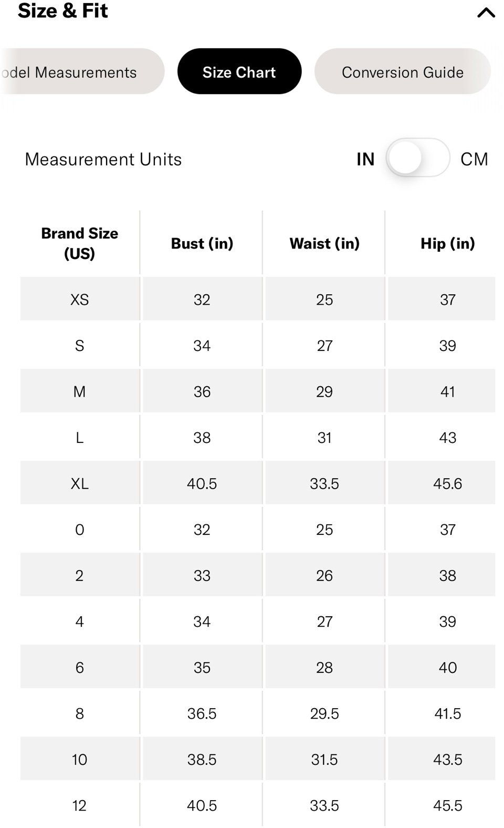Toggle measurement units switch to CM
Viewport: 504px width, 828px height.
click(418, 158)
